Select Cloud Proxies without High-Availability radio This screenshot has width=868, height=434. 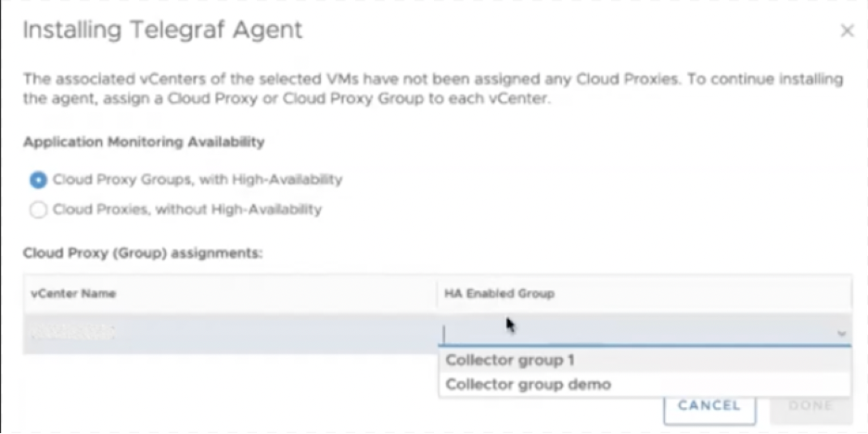[38, 210]
